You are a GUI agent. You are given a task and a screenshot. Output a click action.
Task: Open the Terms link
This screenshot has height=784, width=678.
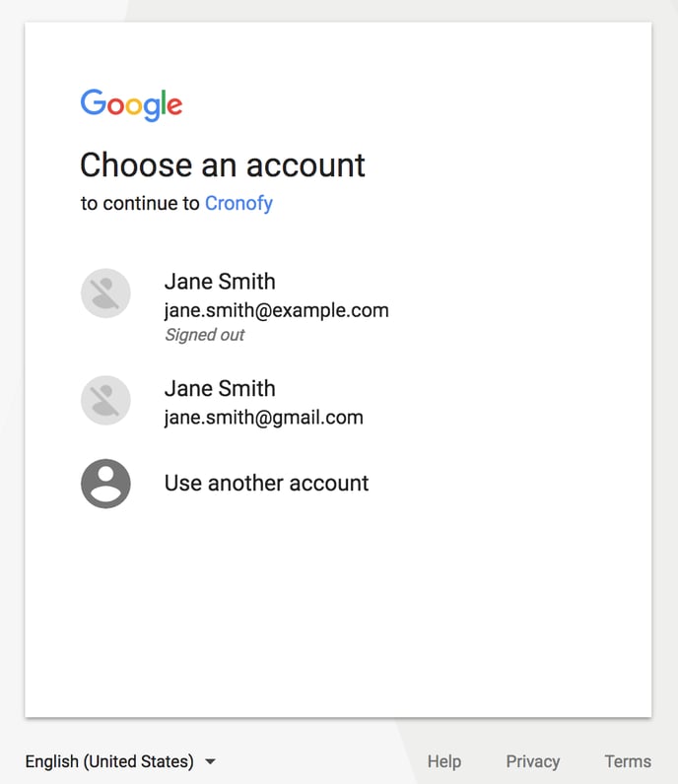click(x=628, y=761)
